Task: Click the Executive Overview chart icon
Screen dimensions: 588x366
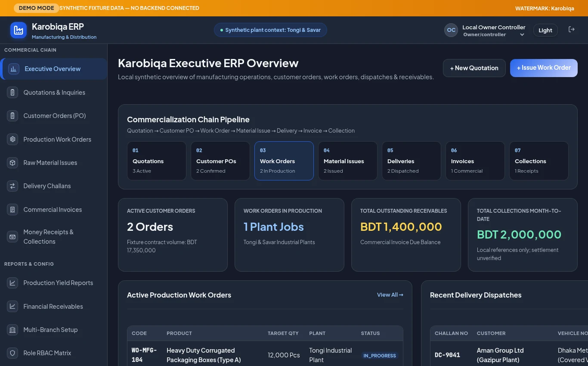Action: tap(14, 69)
